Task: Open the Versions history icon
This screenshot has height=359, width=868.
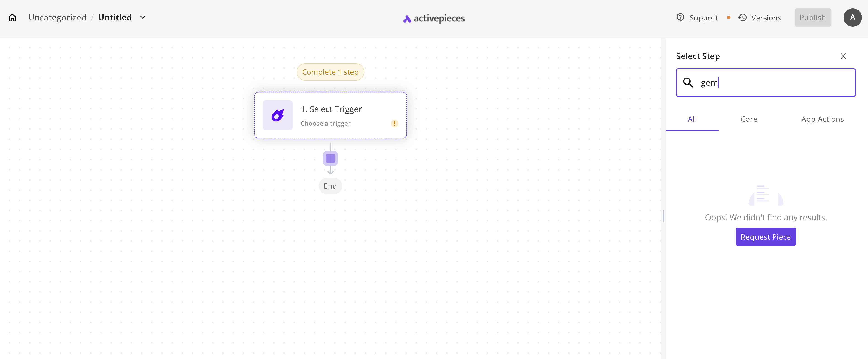Action: pyautogui.click(x=742, y=17)
